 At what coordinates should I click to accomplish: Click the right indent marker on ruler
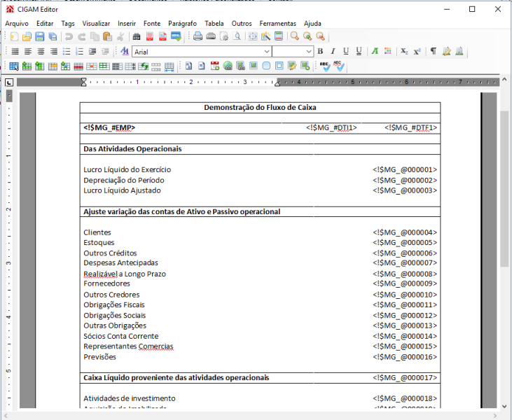click(277, 83)
